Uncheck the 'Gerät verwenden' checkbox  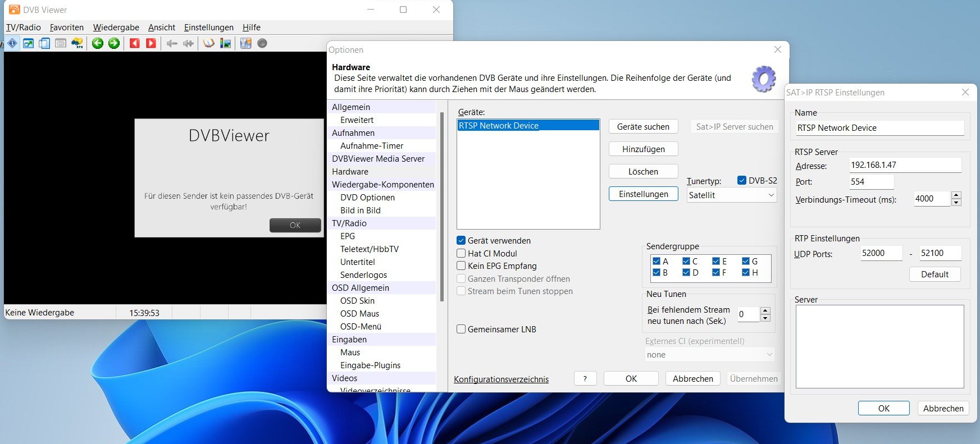[x=461, y=240]
